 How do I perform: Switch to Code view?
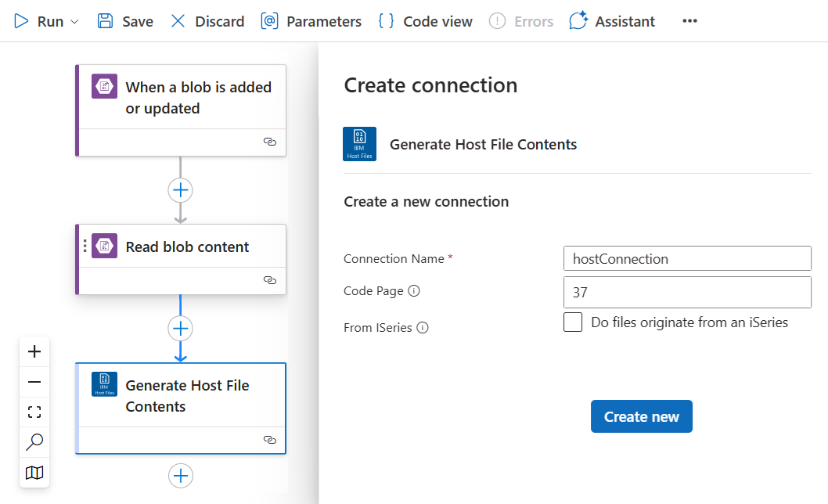point(425,21)
